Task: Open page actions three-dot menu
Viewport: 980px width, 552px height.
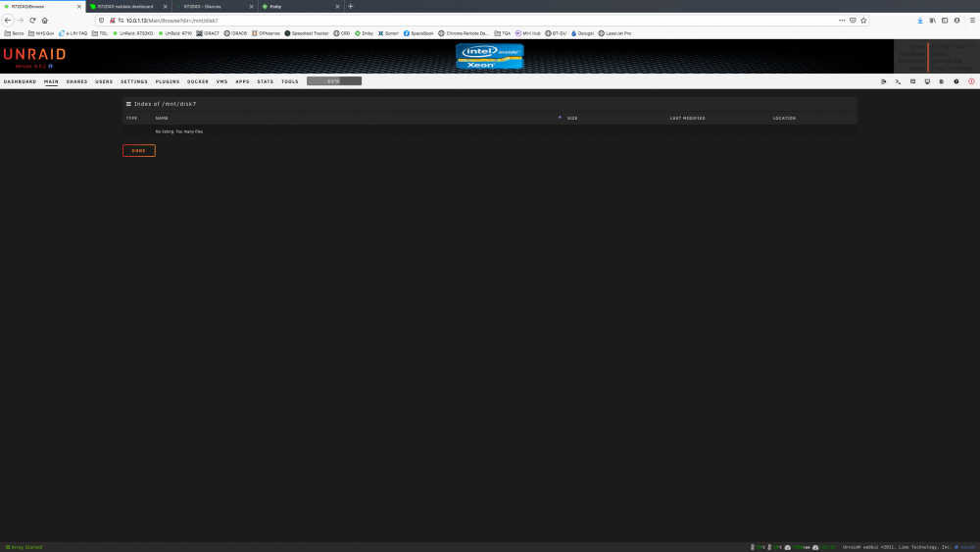Action: [x=842, y=20]
